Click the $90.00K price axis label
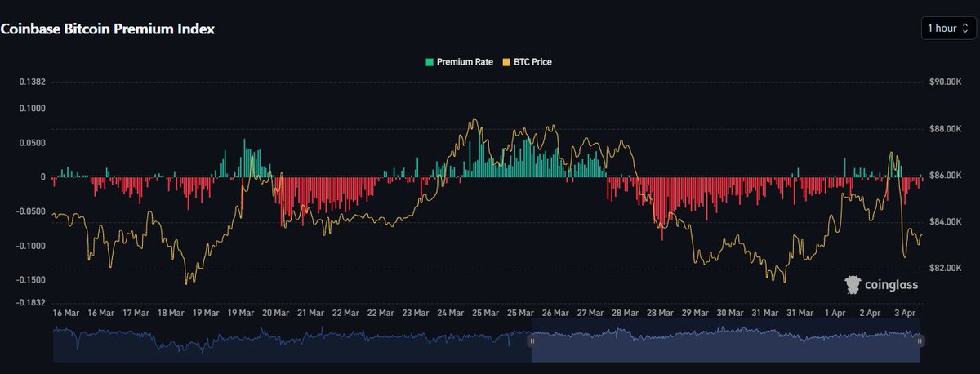Screen dimensions: 980x374 947,82
